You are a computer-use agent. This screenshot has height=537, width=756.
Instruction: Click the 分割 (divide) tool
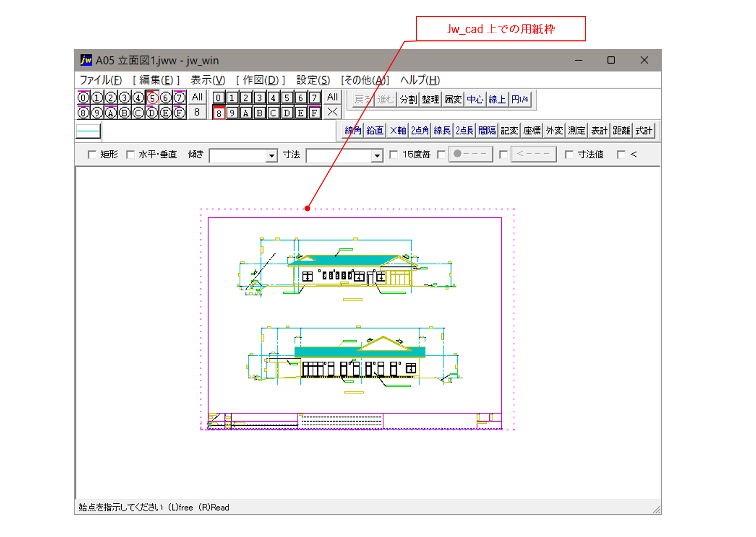(408, 99)
